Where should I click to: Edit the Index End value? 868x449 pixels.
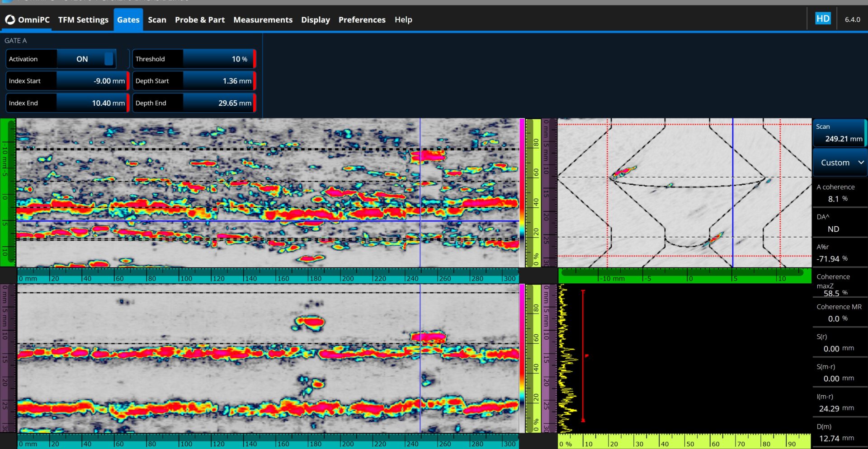pos(92,103)
